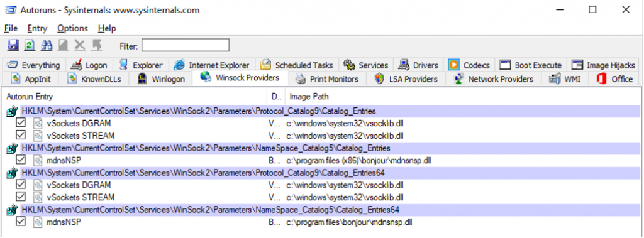Image resolution: width=644 pixels, height=238 pixels.
Task: Click the Autoruns title bar icon
Action: click(x=10, y=10)
